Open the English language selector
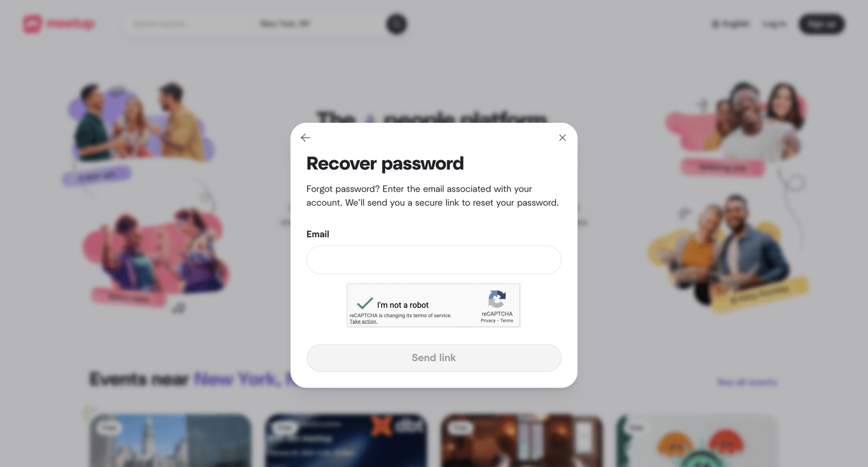 click(x=730, y=24)
